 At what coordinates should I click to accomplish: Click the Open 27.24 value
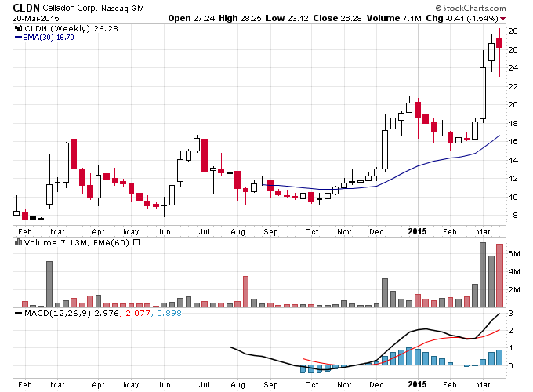point(191,18)
